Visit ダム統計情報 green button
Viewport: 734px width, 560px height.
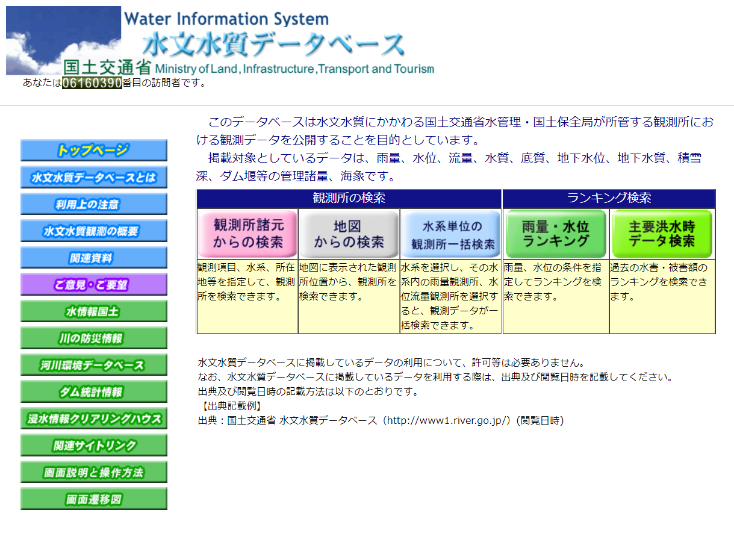click(x=94, y=392)
